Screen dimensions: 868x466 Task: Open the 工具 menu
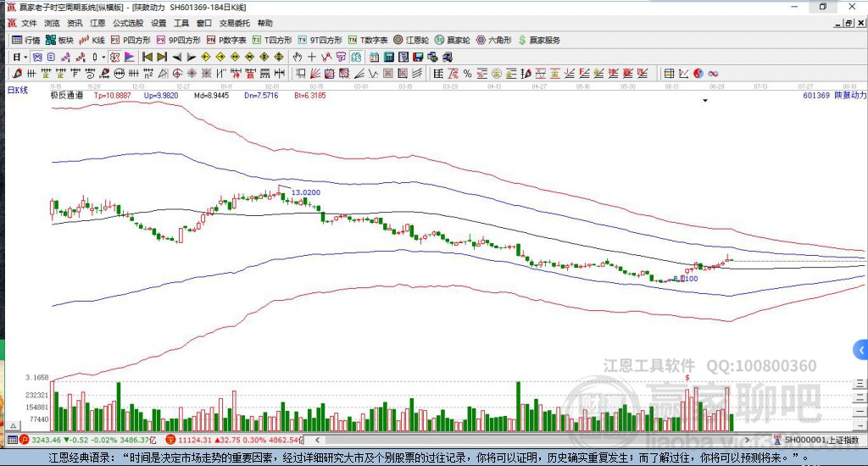click(181, 23)
